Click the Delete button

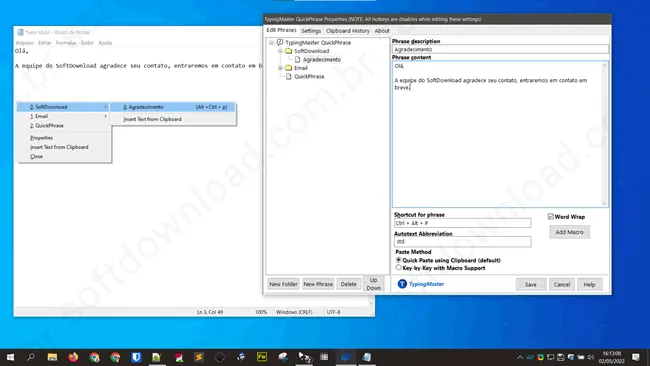pyautogui.click(x=348, y=284)
